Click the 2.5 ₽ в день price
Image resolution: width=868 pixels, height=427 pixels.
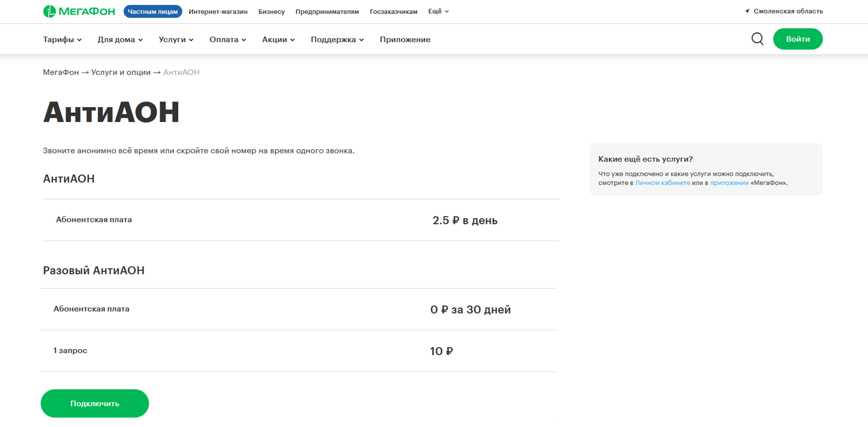click(465, 220)
